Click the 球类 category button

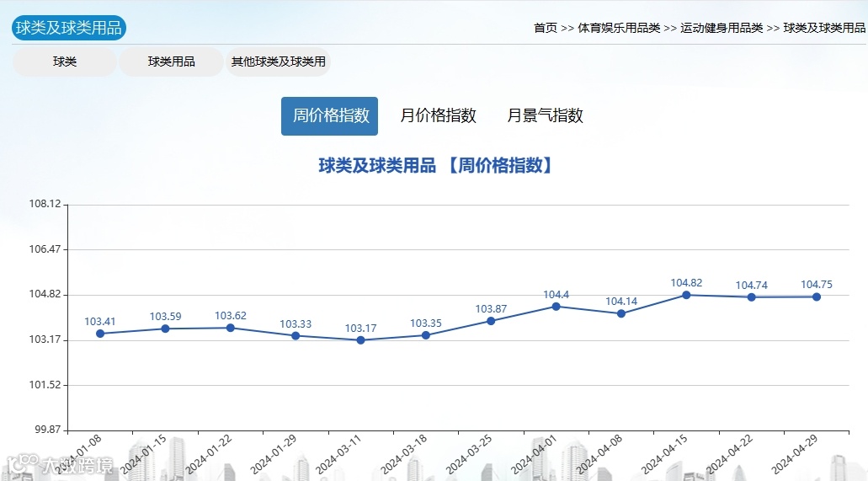coord(65,61)
